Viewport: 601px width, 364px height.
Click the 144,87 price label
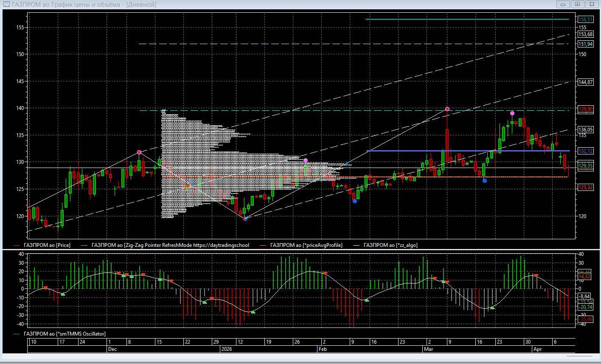[x=585, y=82]
